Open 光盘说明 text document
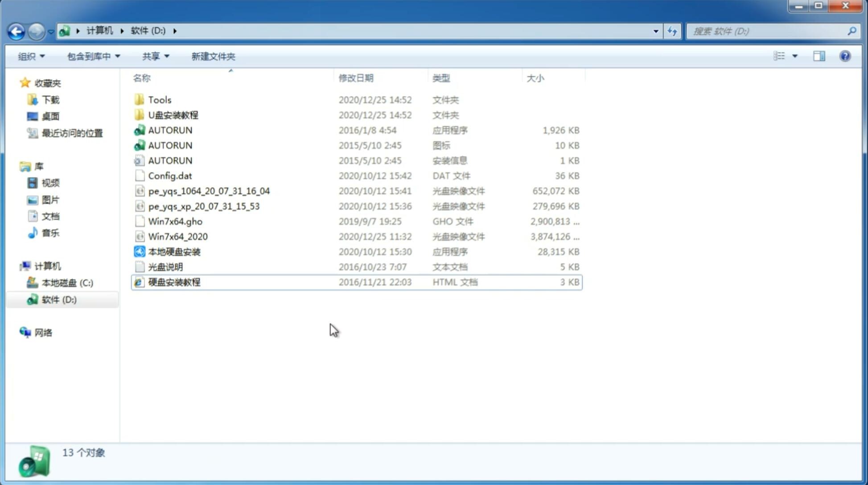This screenshot has width=868, height=485. coord(165,267)
